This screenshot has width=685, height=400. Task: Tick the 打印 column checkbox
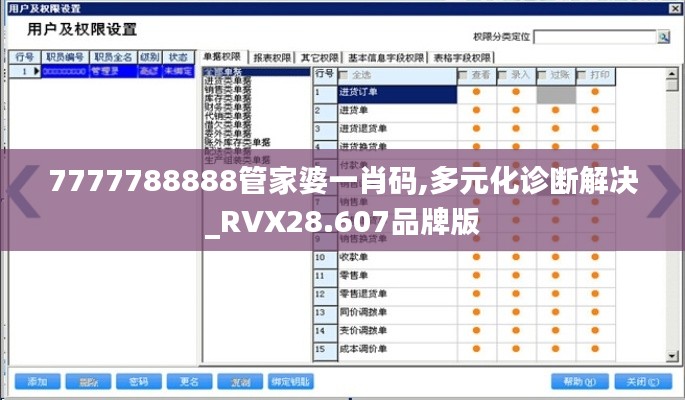581,76
